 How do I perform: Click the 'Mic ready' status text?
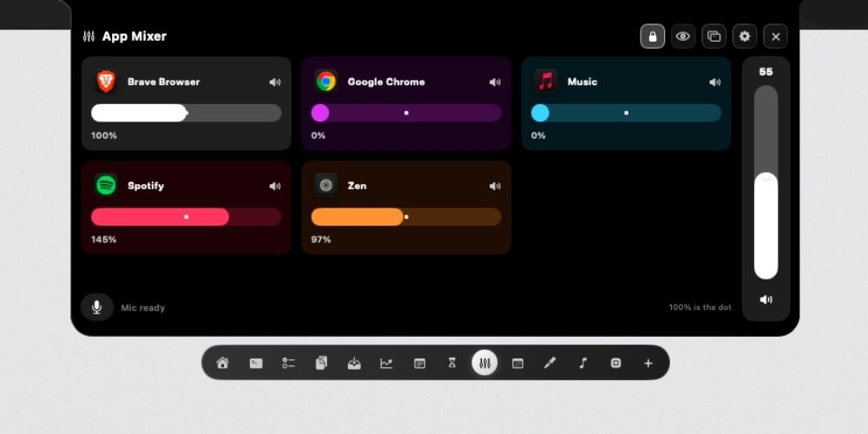(143, 308)
